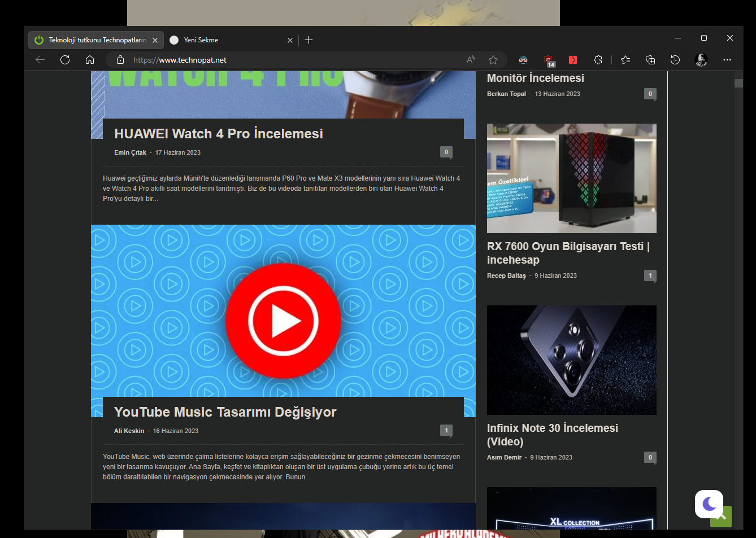The height and width of the screenshot is (538, 756).
Task: Open comments on the RX 7600 article
Action: pyautogui.click(x=650, y=276)
